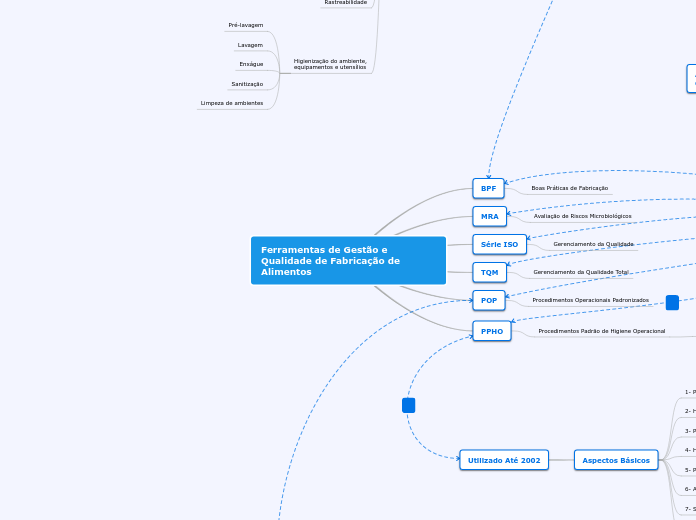The height and width of the screenshot is (520, 696).
Task: Select the Aspectos Básicos node
Action: (616, 460)
